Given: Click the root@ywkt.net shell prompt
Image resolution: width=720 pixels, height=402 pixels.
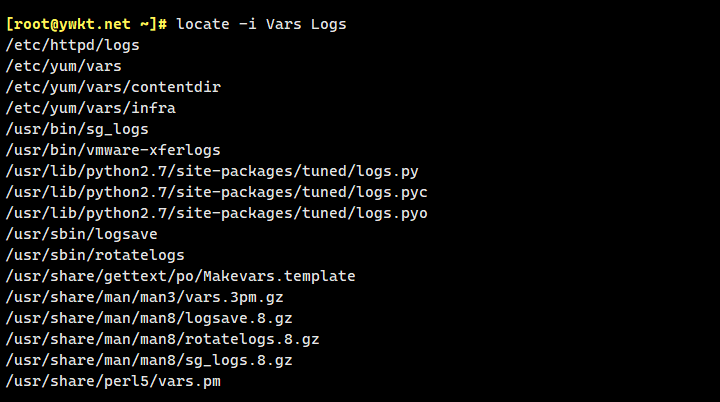Looking at the screenshot, I should 87,24.
